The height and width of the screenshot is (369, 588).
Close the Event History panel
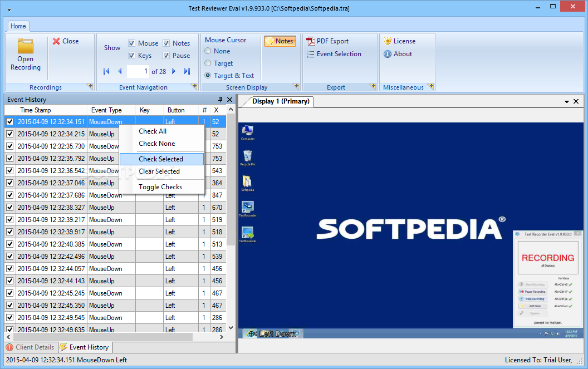(x=230, y=100)
